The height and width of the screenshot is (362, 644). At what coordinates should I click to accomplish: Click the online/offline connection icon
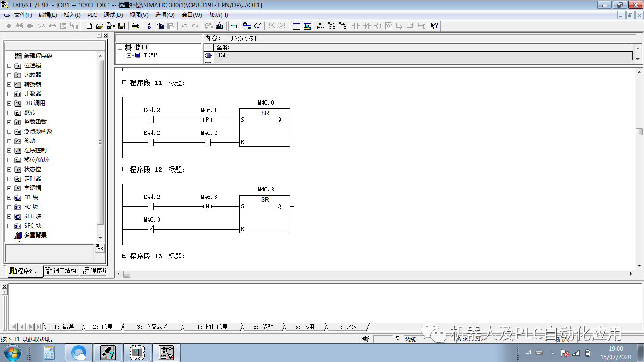pyautogui.click(x=247, y=26)
